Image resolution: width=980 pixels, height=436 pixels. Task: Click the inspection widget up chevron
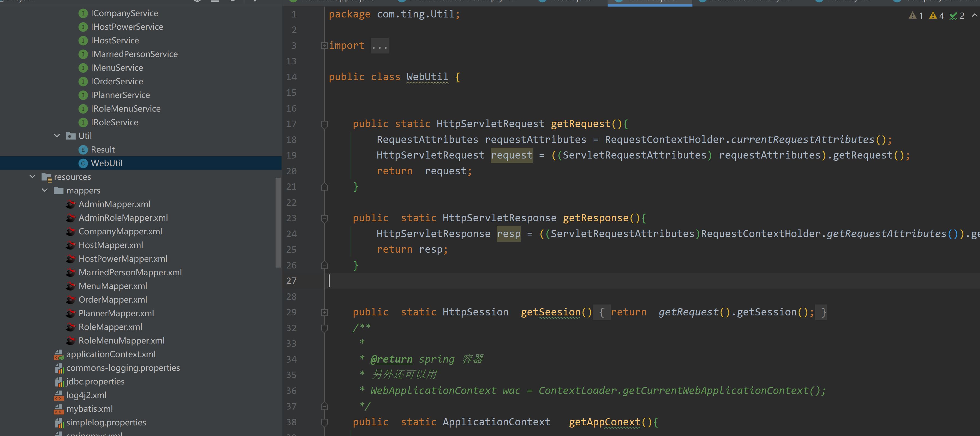point(974,16)
